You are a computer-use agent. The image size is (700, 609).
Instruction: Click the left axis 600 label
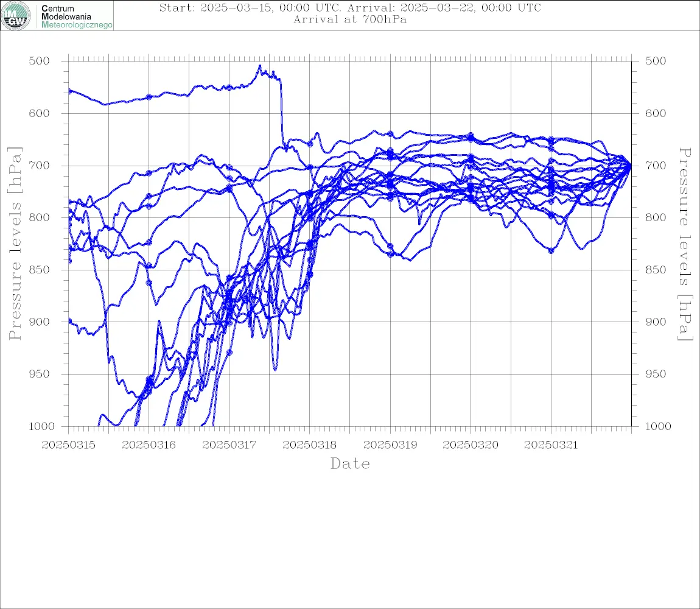(40, 113)
